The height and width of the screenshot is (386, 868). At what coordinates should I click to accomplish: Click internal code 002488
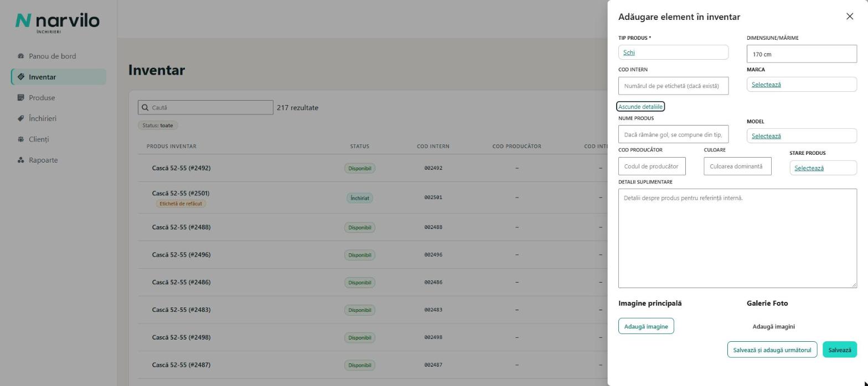point(433,227)
